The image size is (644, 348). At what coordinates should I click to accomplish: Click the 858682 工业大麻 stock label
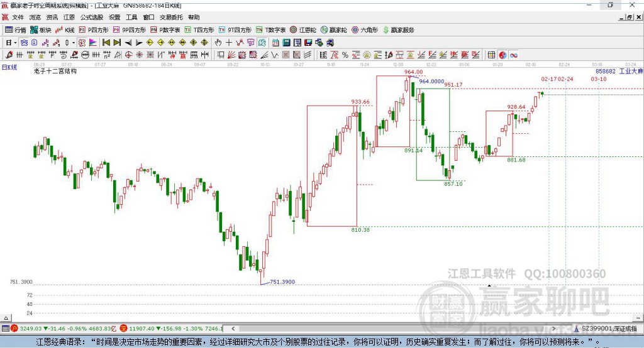pos(619,72)
